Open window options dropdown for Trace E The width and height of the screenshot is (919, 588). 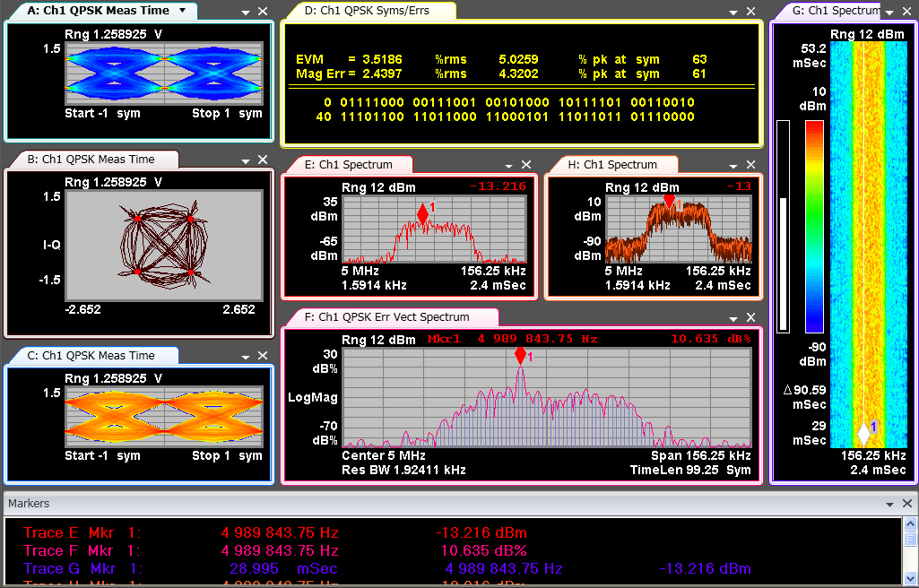pos(508,165)
